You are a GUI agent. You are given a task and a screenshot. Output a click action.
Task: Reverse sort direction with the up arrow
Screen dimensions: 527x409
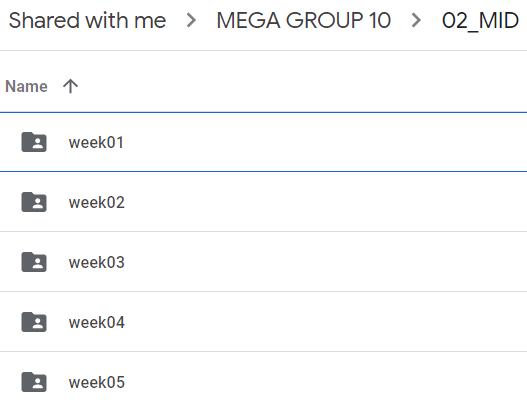[x=70, y=86]
